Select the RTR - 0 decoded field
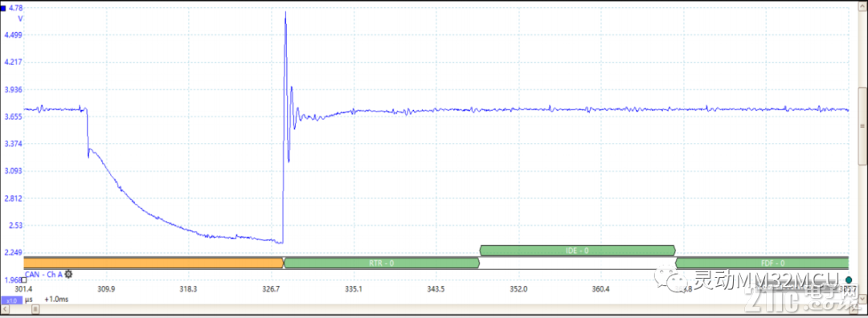 coord(382,263)
